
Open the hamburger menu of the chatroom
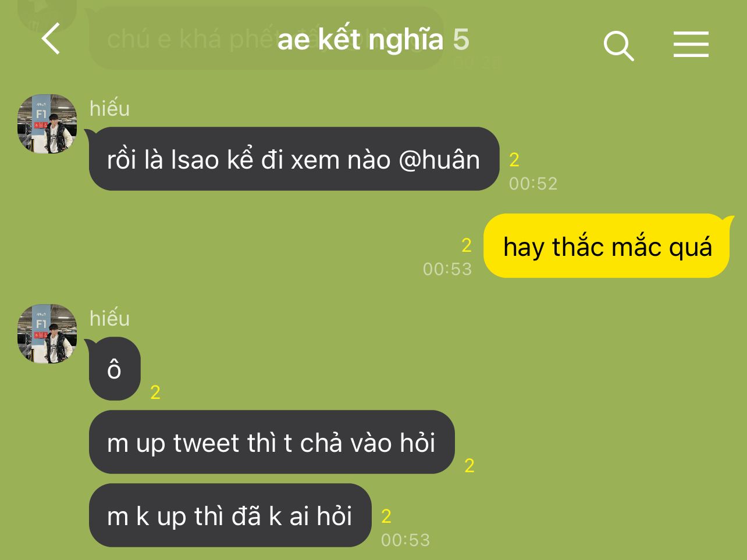[691, 44]
